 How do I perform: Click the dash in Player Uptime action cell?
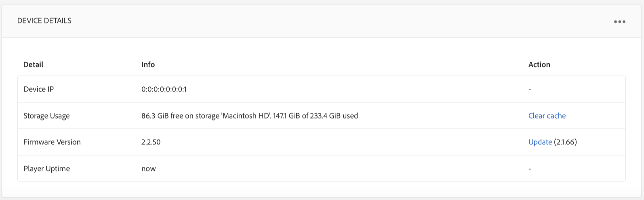pos(530,169)
